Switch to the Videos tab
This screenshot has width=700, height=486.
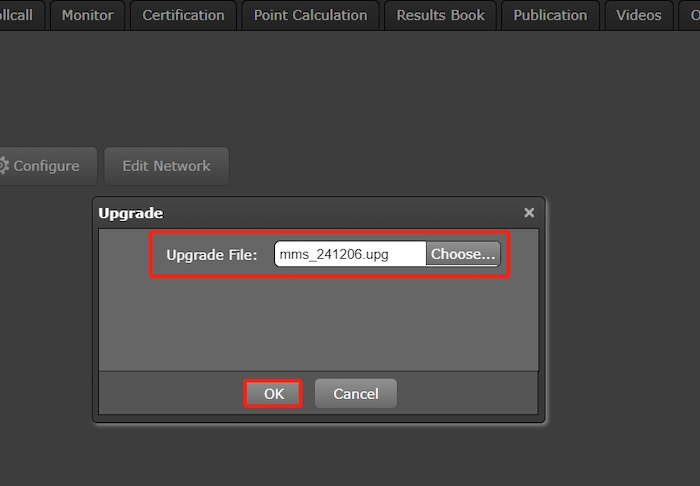(638, 15)
